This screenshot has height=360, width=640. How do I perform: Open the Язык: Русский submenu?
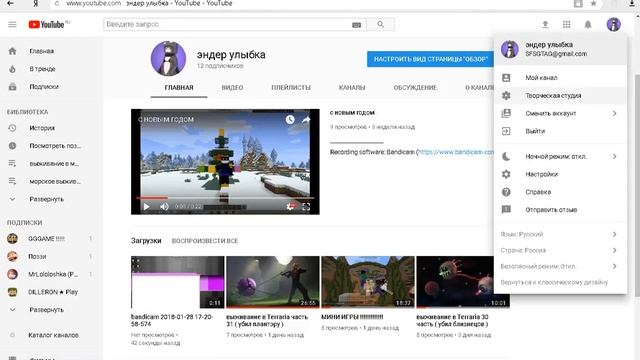(x=559, y=234)
